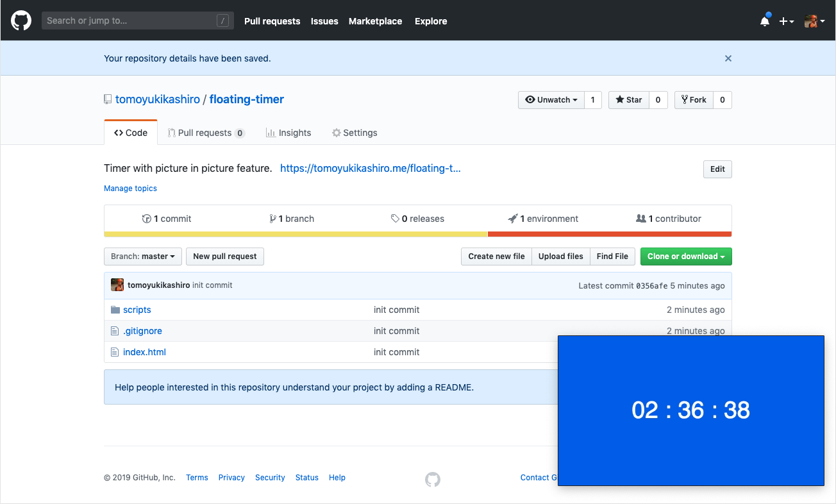The image size is (836, 504).
Task: Click the GitHub octocat logo
Action: pos(21,20)
